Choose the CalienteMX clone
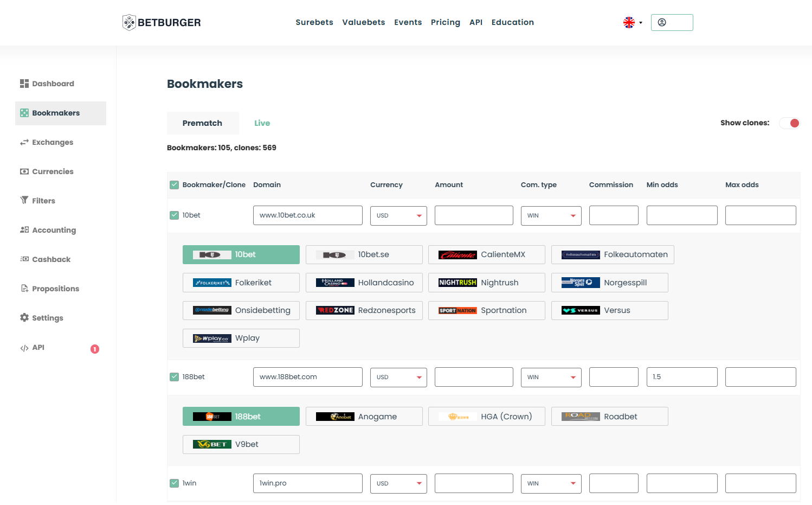812x505 pixels. tap(487, 254)
